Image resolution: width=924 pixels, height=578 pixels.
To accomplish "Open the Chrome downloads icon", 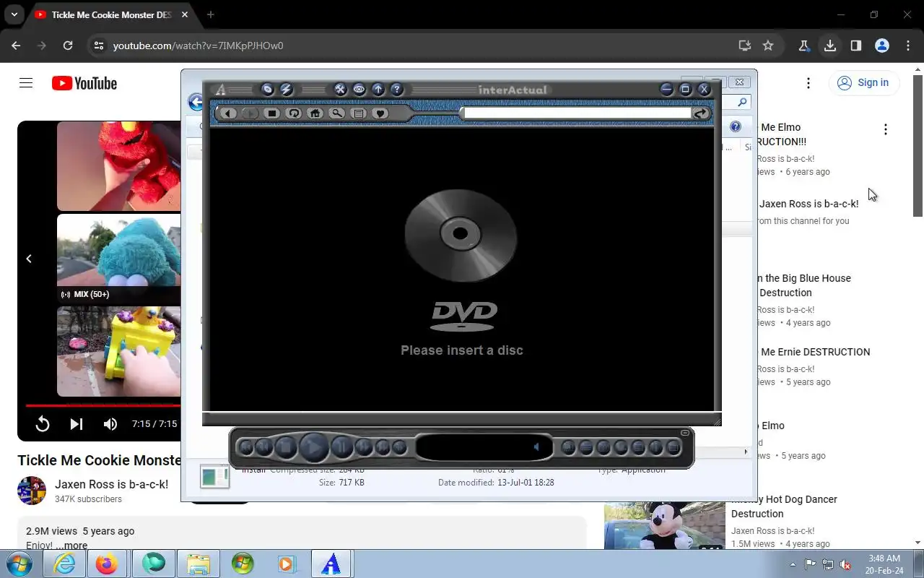I will (830, 46).
